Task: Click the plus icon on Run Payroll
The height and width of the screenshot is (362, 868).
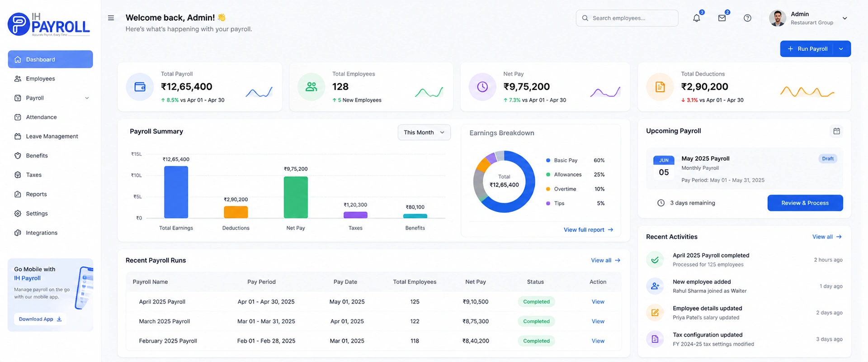Action: 790,49
